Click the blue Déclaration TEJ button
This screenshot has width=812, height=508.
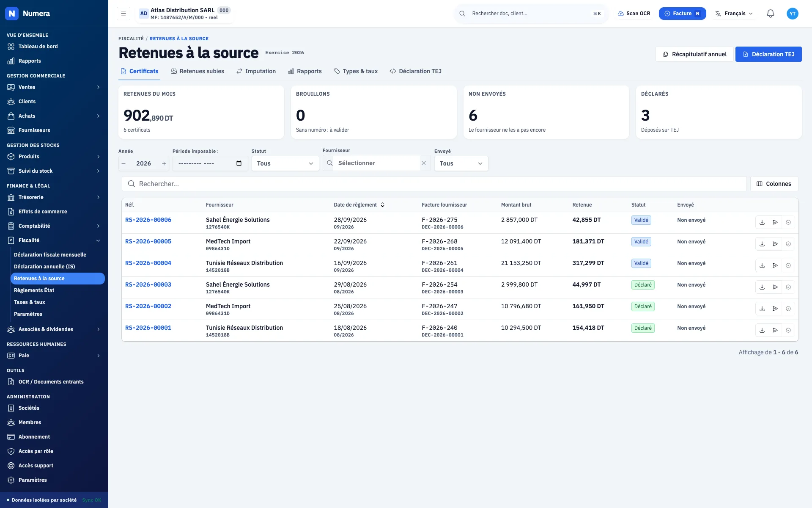768,54
